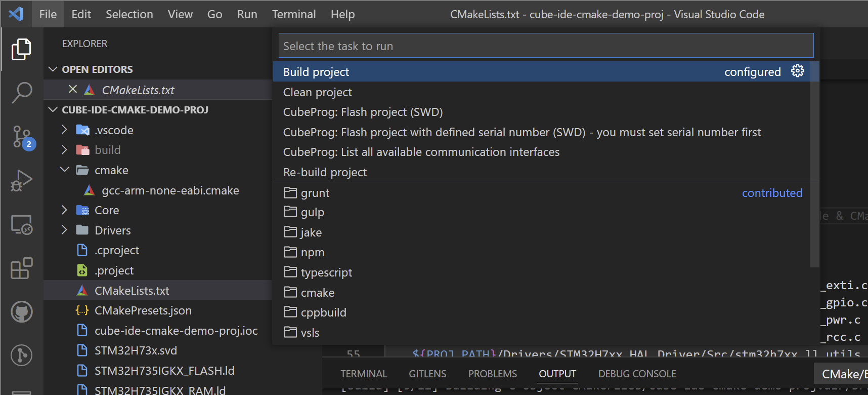Collapse the OPEN EDITORS section

point(53,69)
